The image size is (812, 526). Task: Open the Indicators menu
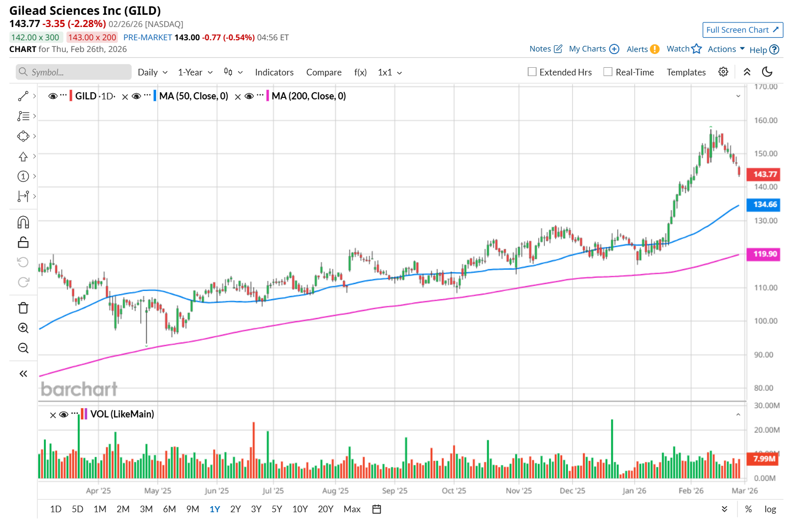point(274,72)
